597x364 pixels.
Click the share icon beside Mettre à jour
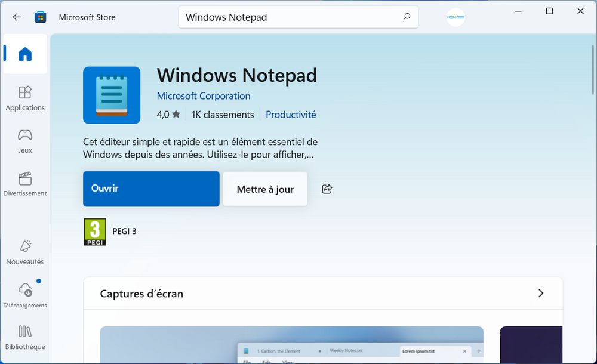[x=327, y=189]
